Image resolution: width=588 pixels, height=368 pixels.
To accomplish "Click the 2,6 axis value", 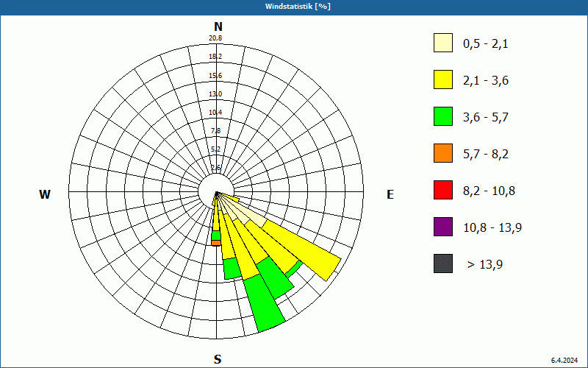I will coord(216,168).
